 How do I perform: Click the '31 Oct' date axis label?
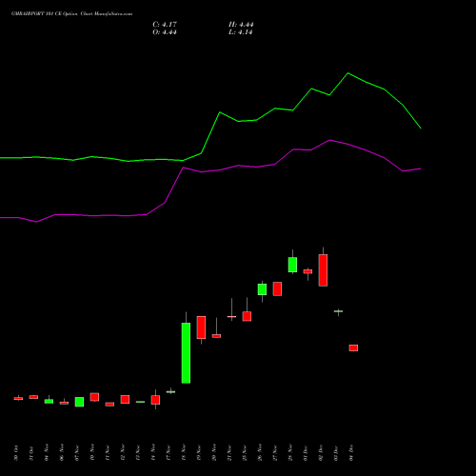[31, 453]
